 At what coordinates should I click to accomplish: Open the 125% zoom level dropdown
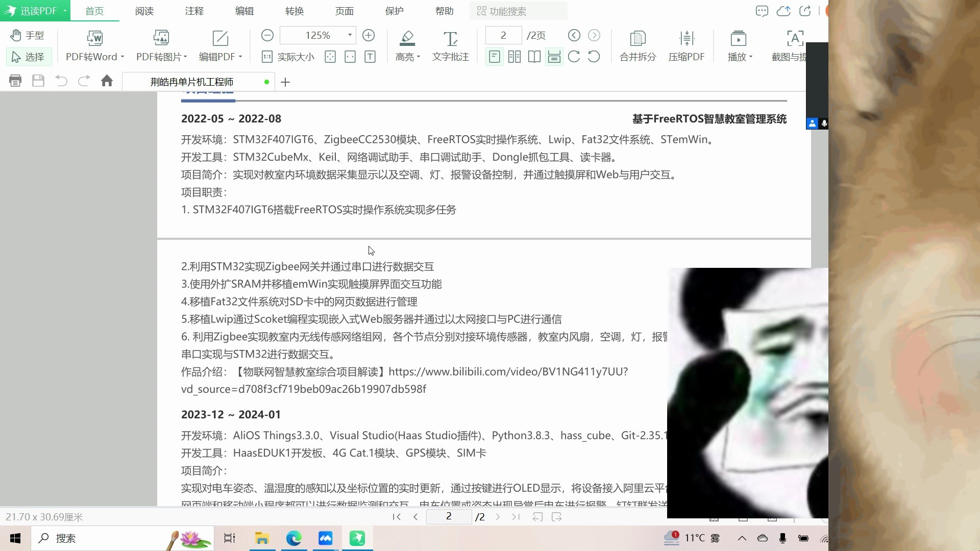point(350,35)
